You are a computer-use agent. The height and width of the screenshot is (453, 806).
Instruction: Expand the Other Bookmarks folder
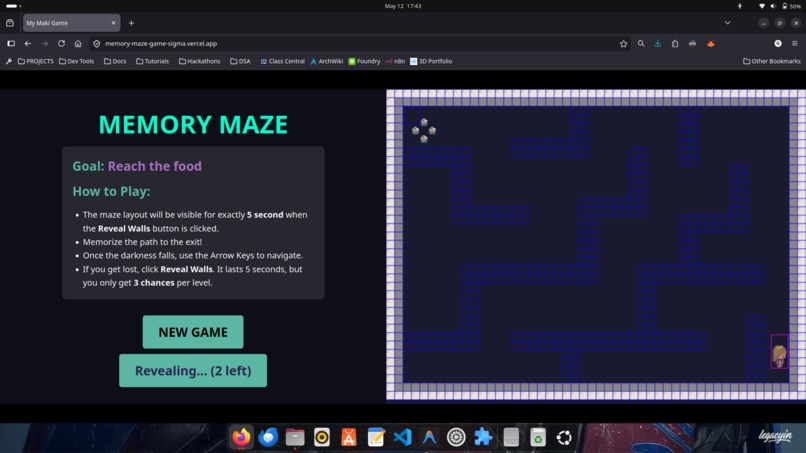pos(772,61)
